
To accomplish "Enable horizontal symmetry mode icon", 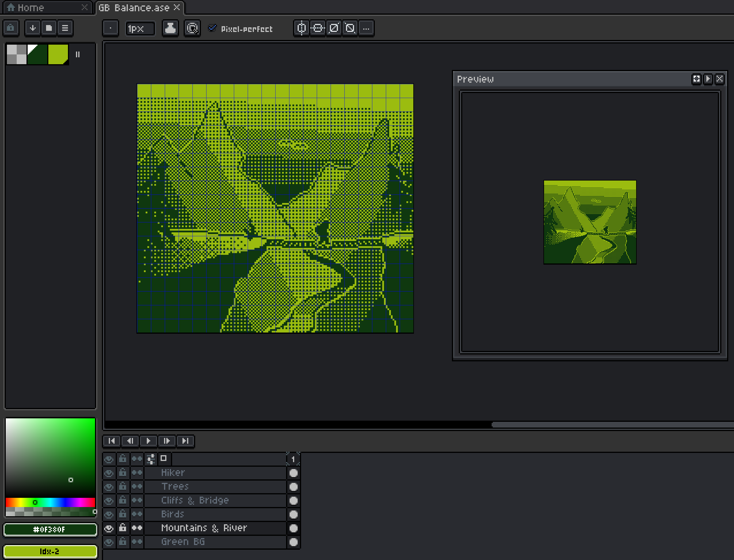I will tap(301, 28).
